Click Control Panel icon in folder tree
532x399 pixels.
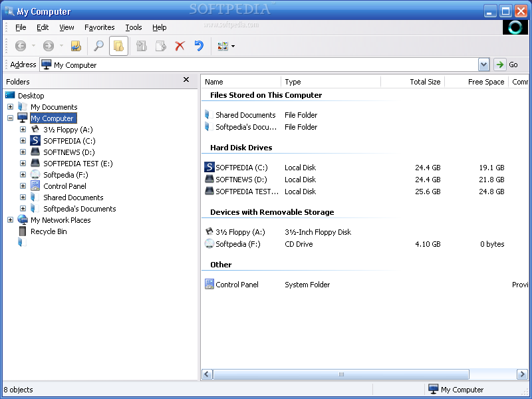click(35, 186)
